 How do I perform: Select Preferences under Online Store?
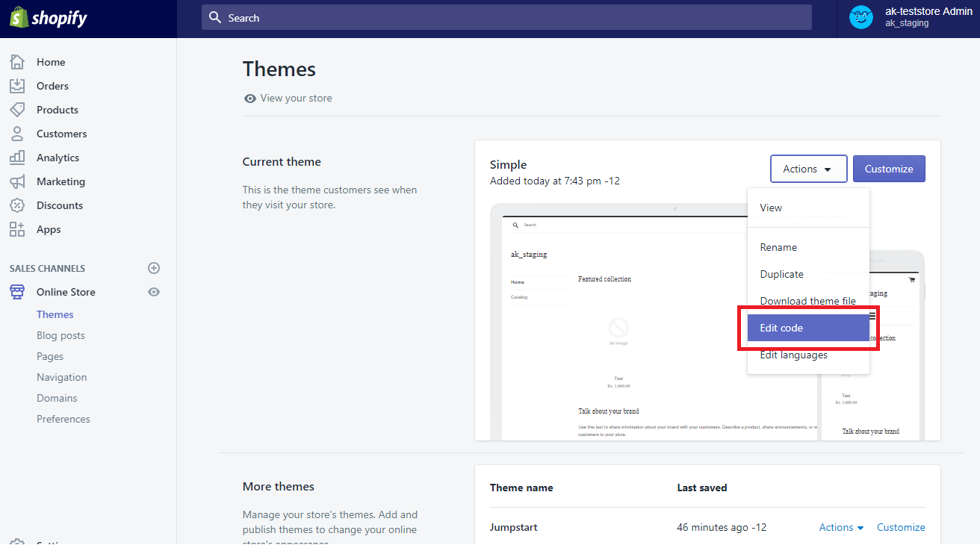(63, 419)
